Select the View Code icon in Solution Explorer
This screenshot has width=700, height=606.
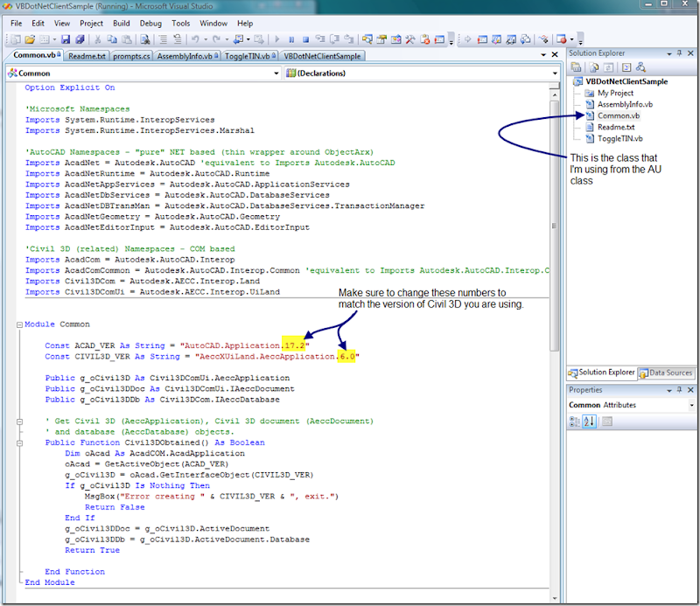pyautogui.click(x=625, y=66)
